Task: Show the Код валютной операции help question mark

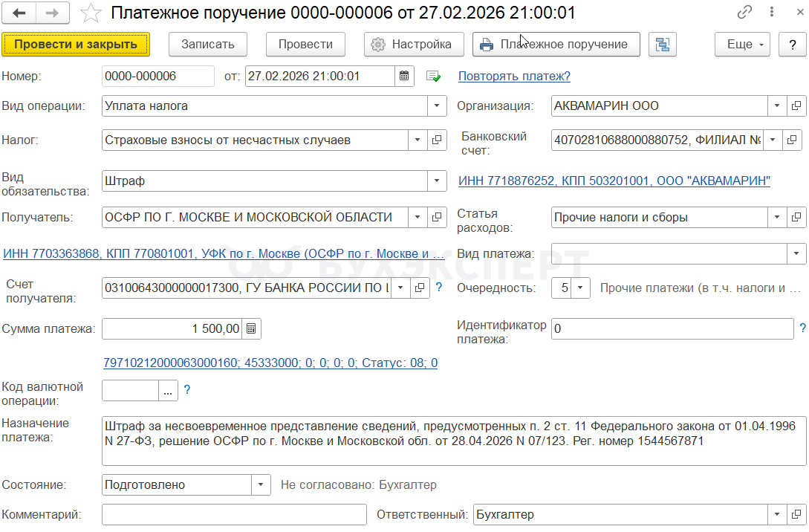Action: click(x=187, y=389)
